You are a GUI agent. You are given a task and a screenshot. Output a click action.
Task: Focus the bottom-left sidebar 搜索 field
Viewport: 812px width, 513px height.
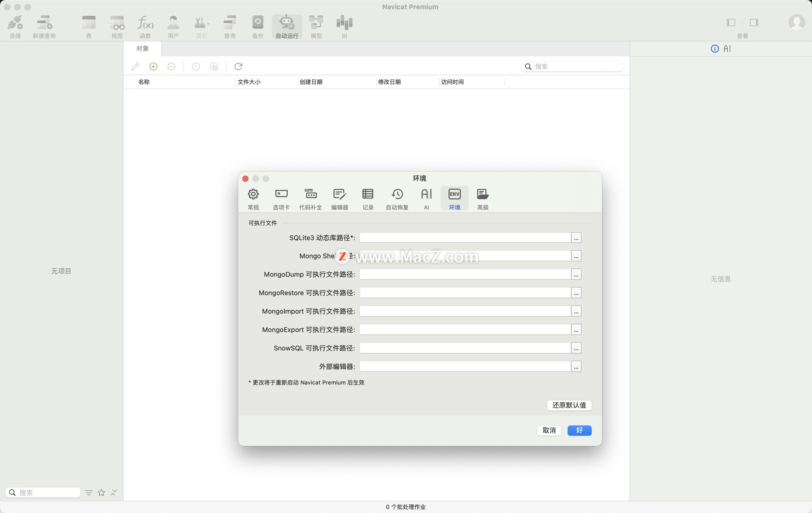coord(43,493)
